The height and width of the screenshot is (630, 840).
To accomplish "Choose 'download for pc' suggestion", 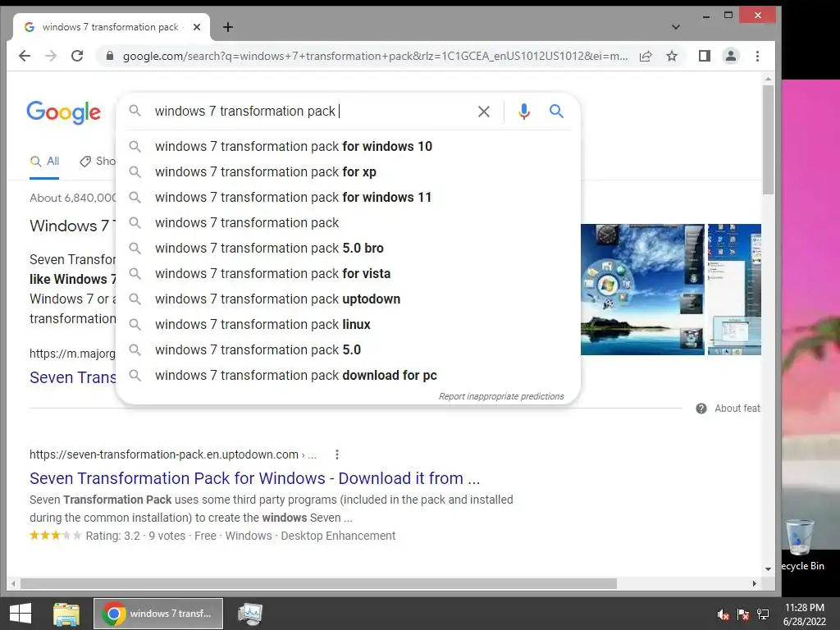I will point(348,376).
